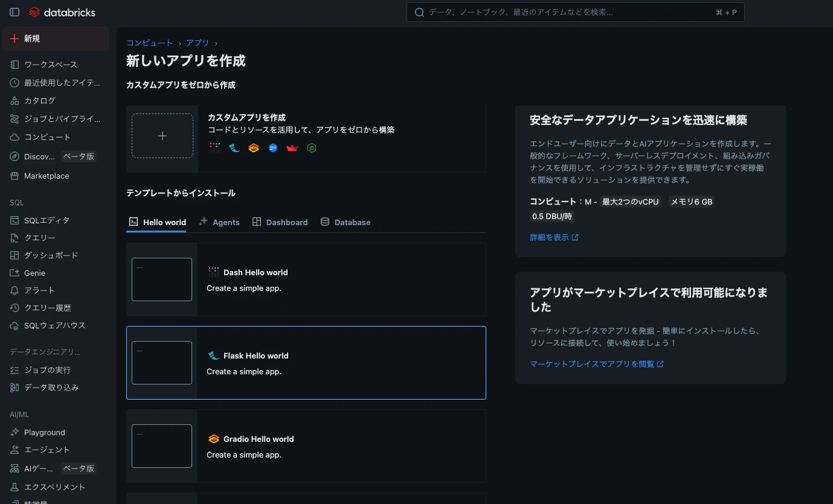Click the テンプレートからインストール heading
The height and width of the screenshot is (504, 833).
pos(181,193)
